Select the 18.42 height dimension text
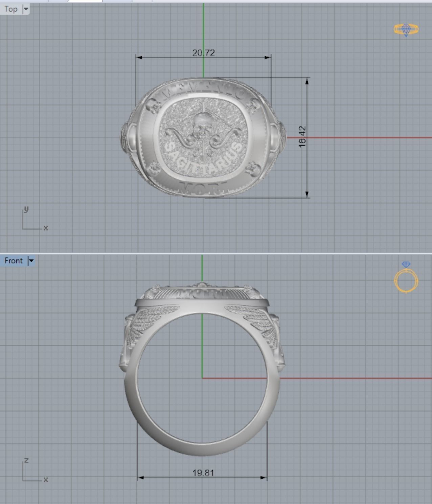 coord(302,137)
